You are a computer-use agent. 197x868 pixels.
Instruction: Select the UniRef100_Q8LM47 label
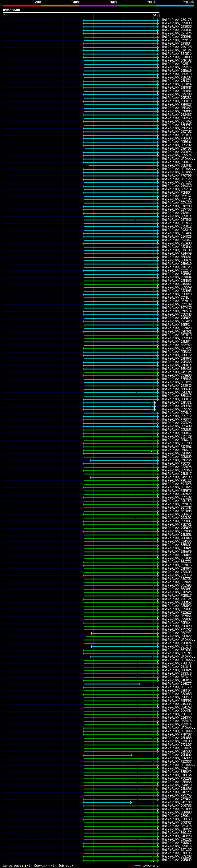177,474
